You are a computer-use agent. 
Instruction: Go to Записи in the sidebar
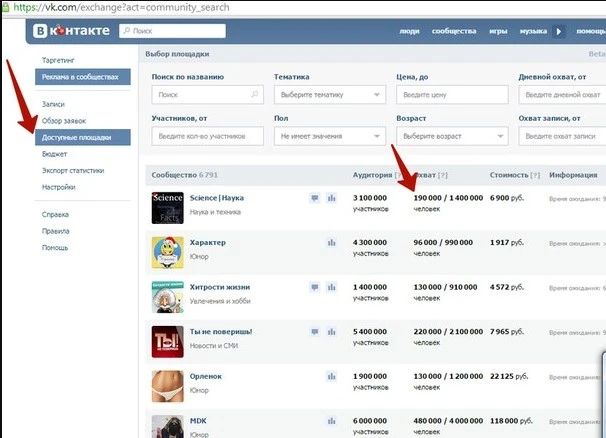pos(53,104)
